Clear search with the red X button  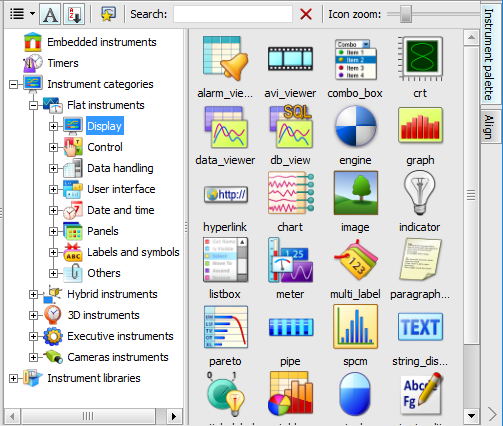click(306, 14)
